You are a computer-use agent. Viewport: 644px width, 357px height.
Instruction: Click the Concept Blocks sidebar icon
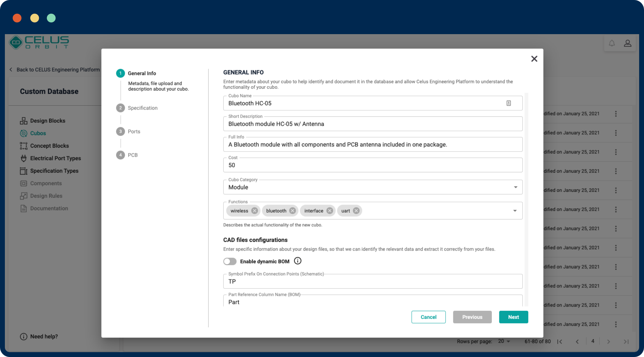[x=23, y=146]
